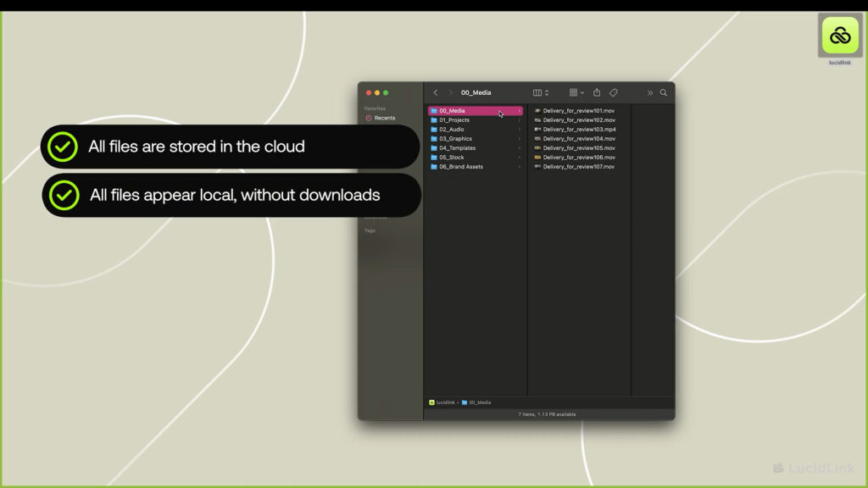Viewport: 868px width, 488px height.
Task: Click 00_Media in the path bar
Action: pyautogui.click(x=480, y=402)
